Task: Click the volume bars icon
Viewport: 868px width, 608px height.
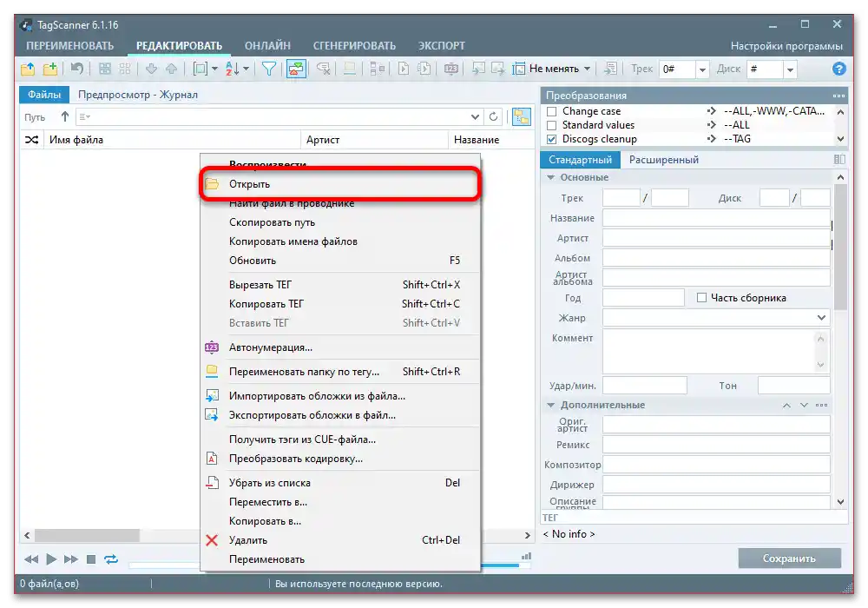Action: pyautogui.click(x=526, y=556)
